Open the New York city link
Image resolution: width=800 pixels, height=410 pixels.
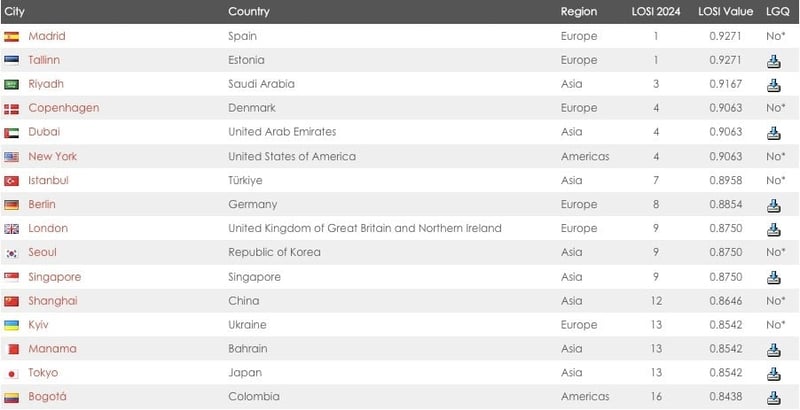click(52, 156)
